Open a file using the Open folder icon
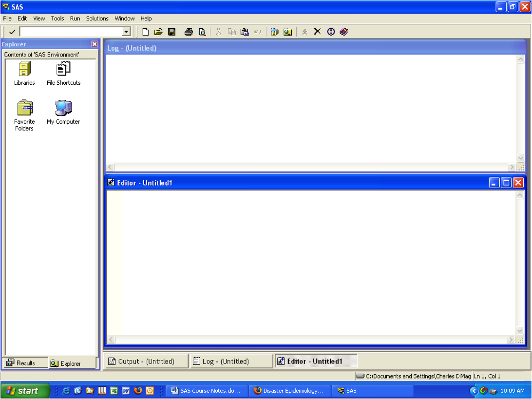The image size is (532, 399). 158,32
